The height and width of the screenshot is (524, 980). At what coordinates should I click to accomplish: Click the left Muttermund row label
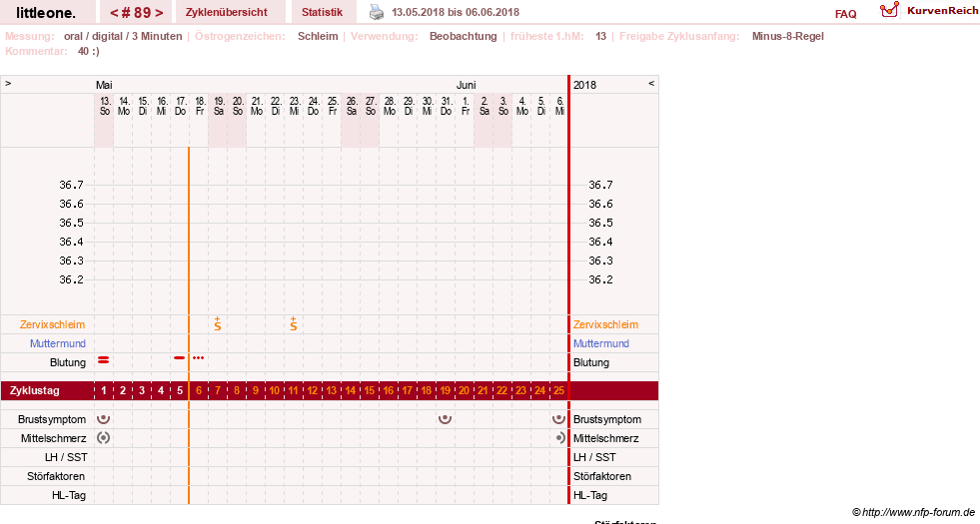pyautogui.click(x=58, y=343)
